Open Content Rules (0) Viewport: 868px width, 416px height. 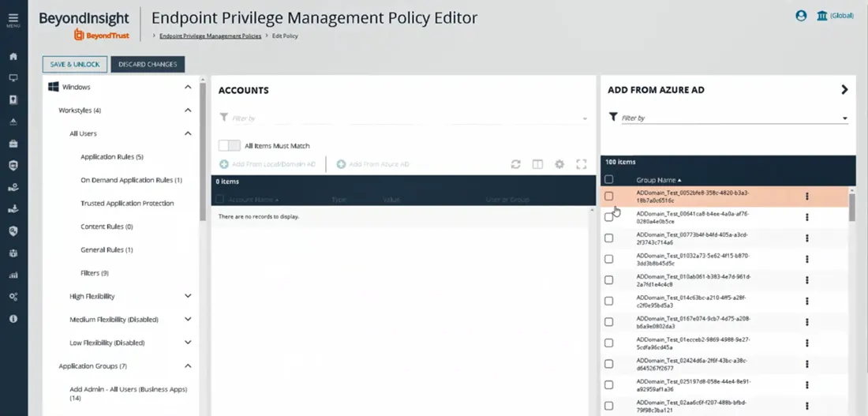107,227
